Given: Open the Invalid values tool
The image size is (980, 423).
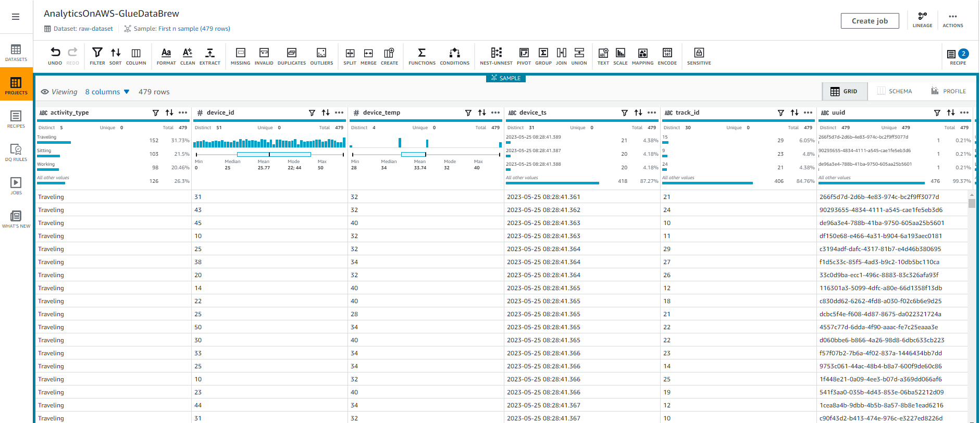Looking at the screenshot, I should point(264,56).
